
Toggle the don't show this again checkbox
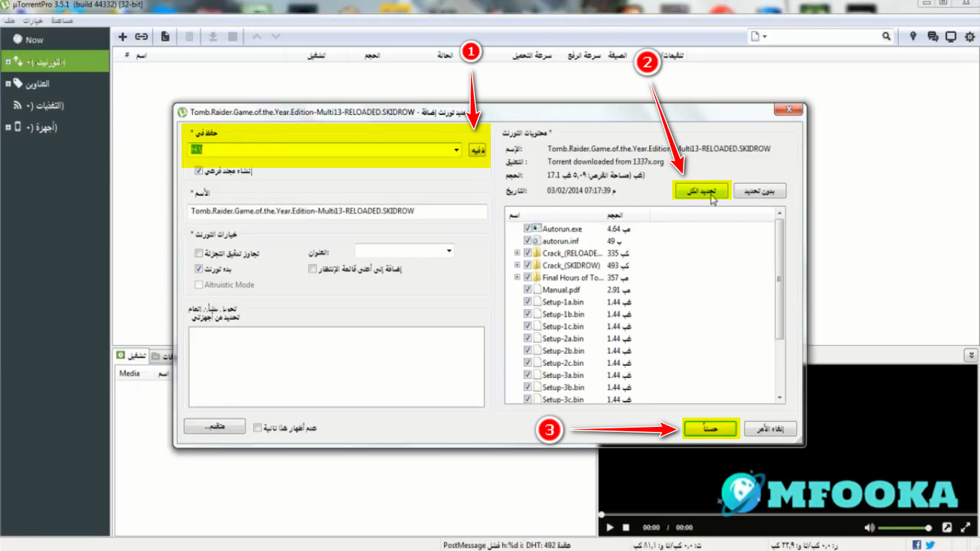click(258, 428)
